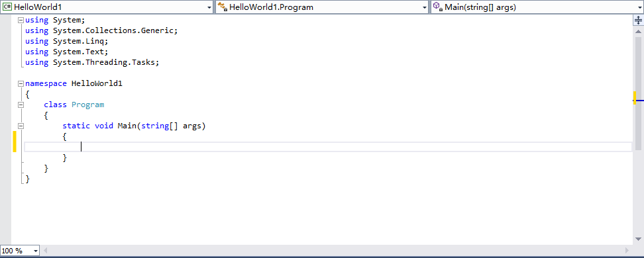644x258 pixels.
Task: Click the 'Program' class name in code
Action: pos(88,105)
